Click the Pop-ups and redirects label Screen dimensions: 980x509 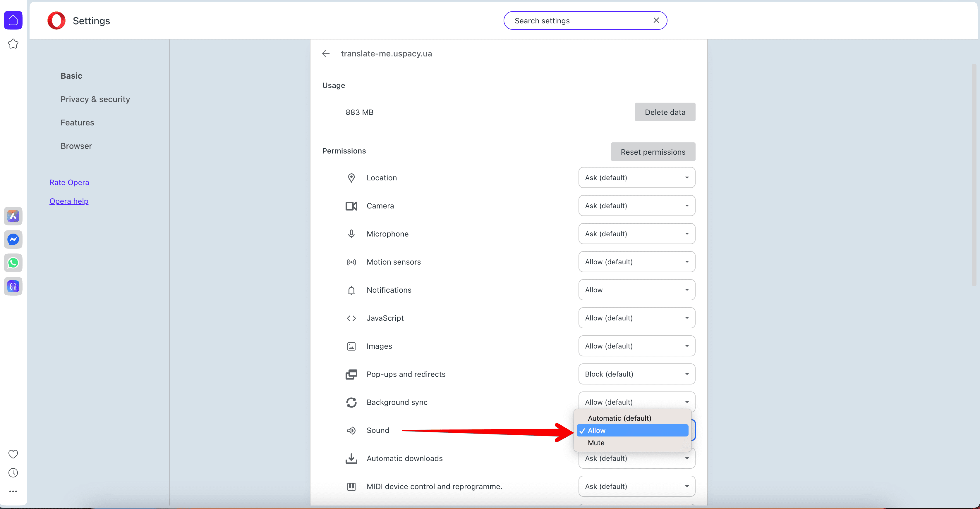pos(406,375)
